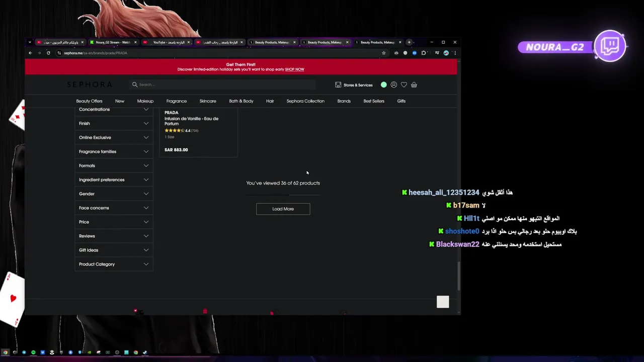
Task: Open the Best Sellers menu
Action: pyautogui.click(x=374, y=101)
